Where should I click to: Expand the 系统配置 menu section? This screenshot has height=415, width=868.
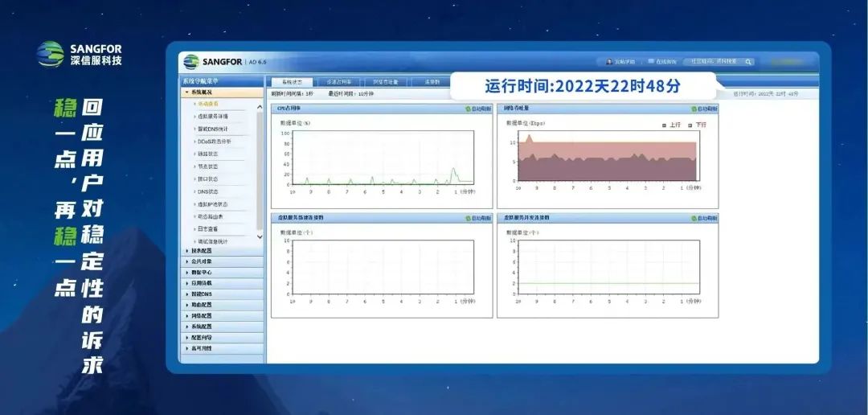click(222, 327)
